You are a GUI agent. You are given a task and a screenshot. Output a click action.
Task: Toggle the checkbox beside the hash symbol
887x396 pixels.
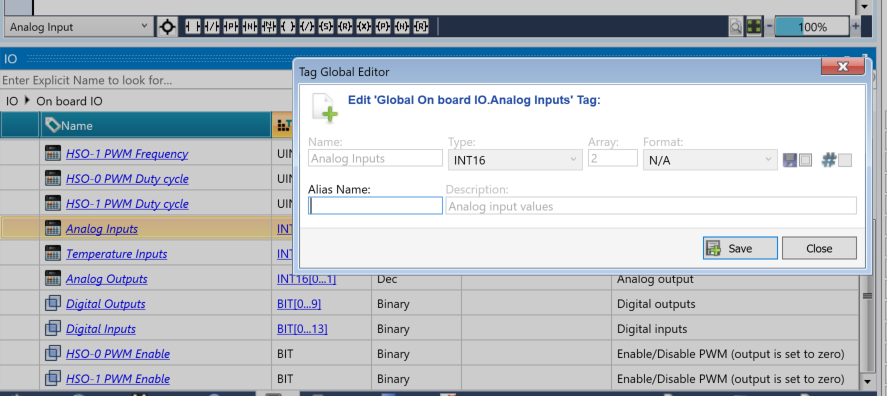pyautogui.click(x=845, y=160)
